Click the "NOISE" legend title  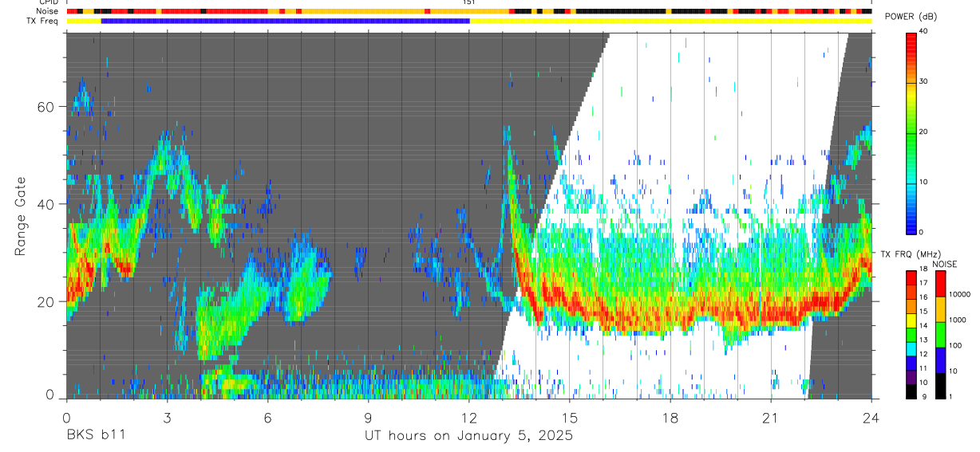coord(945,264)
